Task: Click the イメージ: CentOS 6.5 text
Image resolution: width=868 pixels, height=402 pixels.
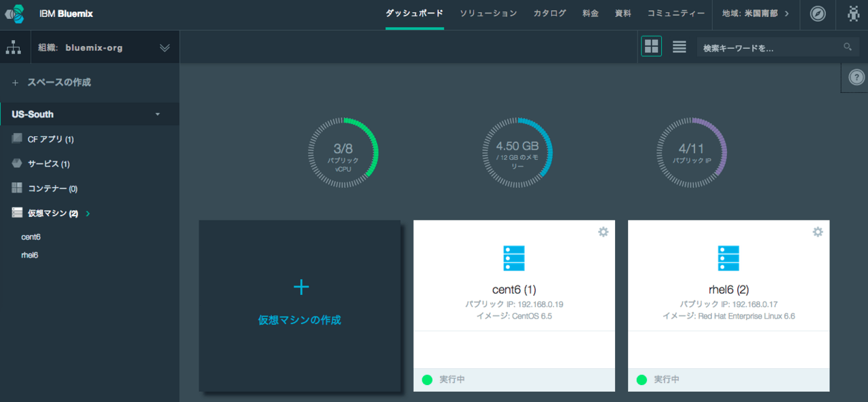Action: click(x=514, y=317)
